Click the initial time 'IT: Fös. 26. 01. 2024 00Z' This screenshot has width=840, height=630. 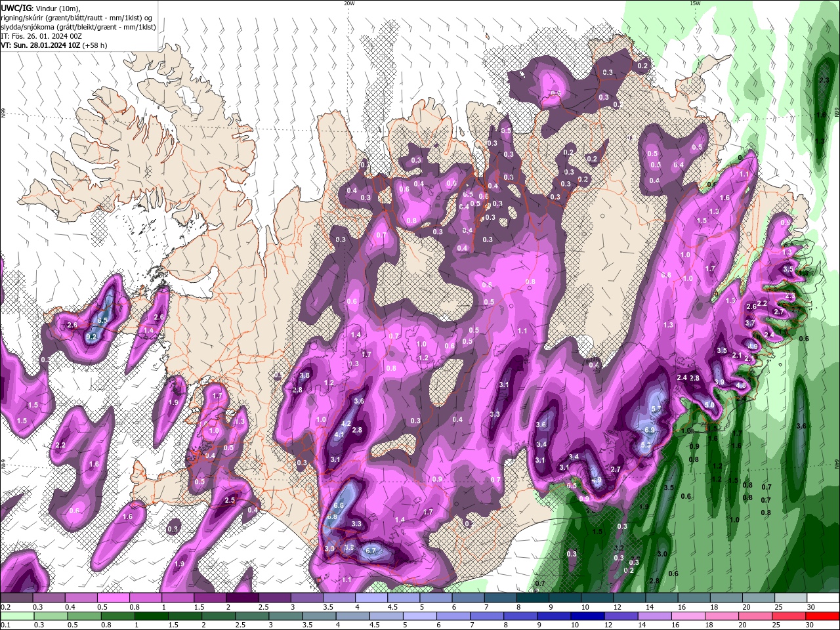[41, 36]
